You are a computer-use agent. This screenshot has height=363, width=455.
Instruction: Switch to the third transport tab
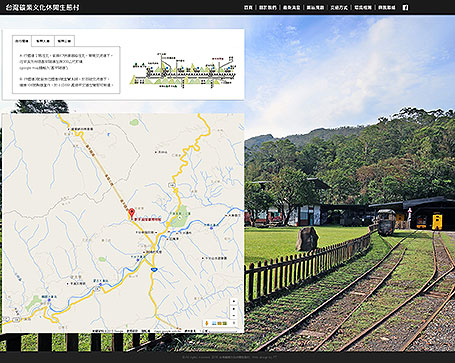pos(64,41)
